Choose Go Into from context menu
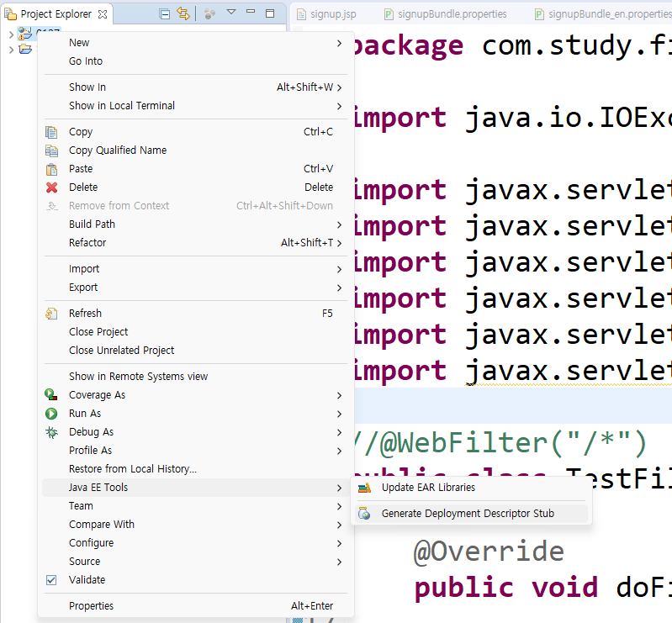The height and width of the screenshot is (623, 672). coord(196,61)
